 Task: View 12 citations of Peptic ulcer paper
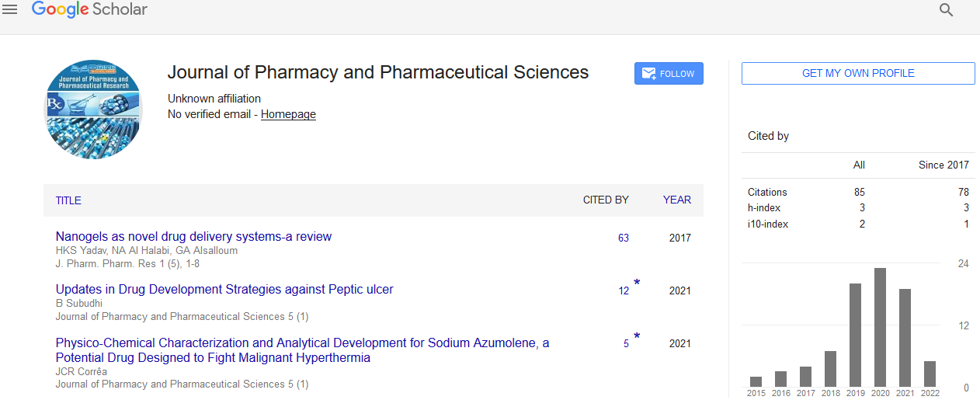click(624, 290)
